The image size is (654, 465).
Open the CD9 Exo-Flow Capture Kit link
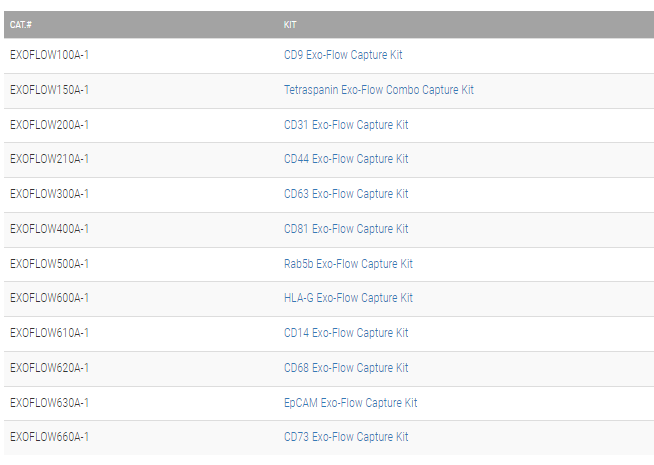pyautogui.click(x=343, y=55)
